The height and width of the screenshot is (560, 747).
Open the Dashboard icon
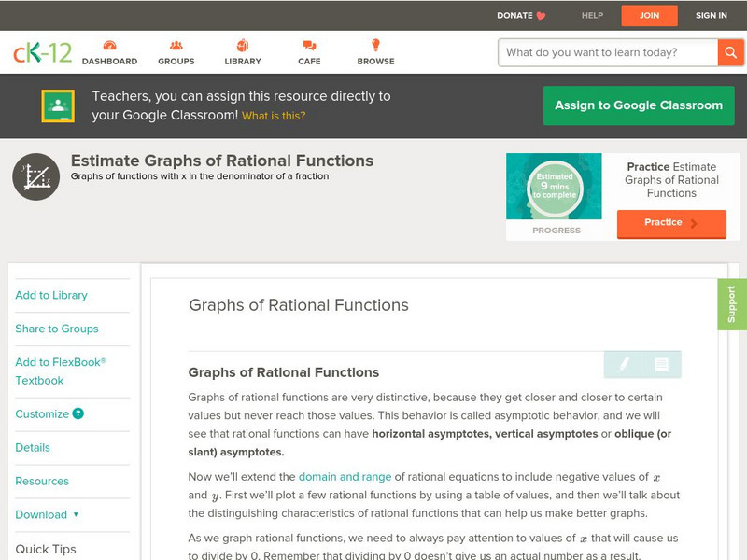point(109,46)
